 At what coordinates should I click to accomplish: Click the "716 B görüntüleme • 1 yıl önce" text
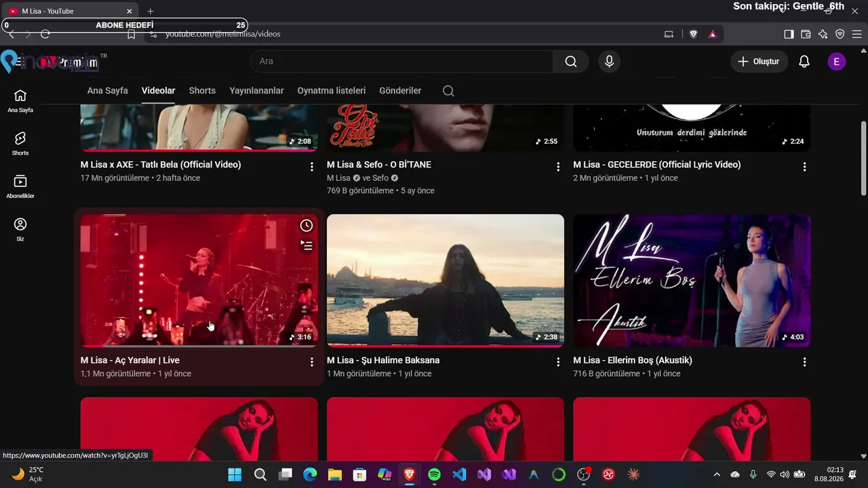point(627,374)
